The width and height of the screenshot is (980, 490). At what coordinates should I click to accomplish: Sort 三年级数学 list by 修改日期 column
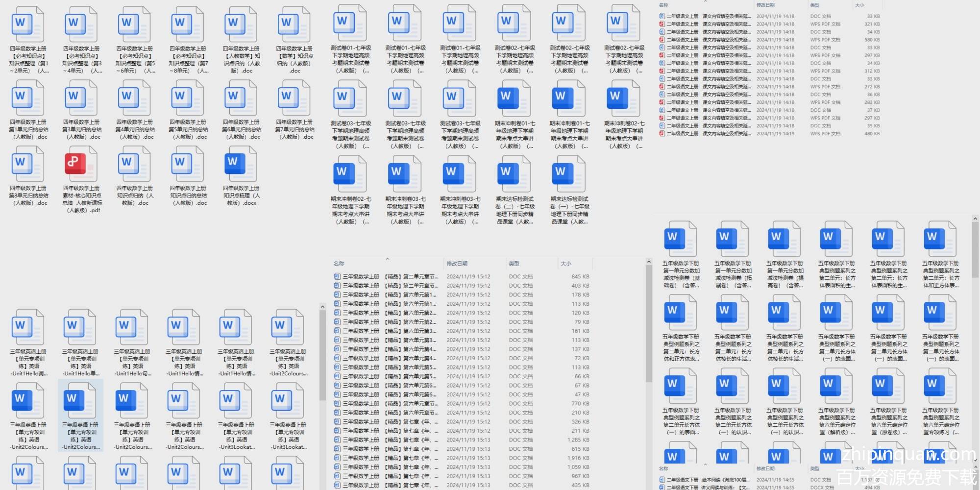[457, 264]
